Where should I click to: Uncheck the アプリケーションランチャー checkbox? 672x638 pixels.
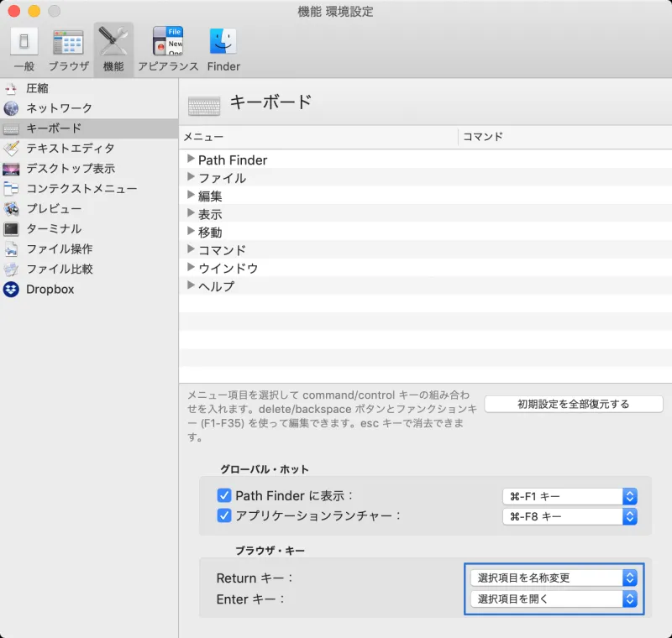click(x=224, y=515)
